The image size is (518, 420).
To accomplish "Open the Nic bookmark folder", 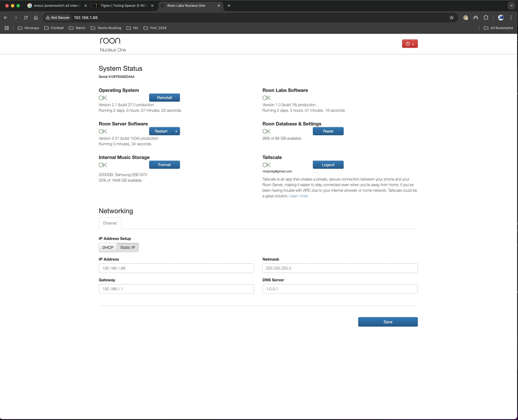I will pos(132,28).
